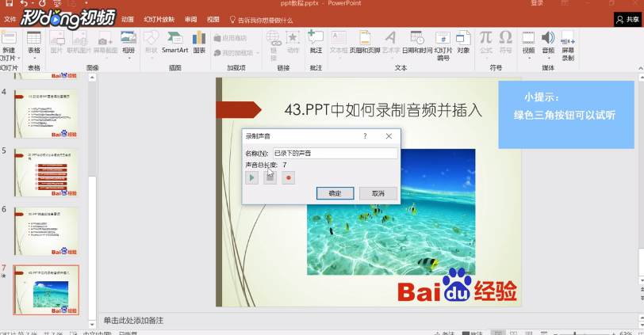Collapse the ribbon with the chevron arrow
Viewport: 644px width, 335px height.
coord(640,68)
